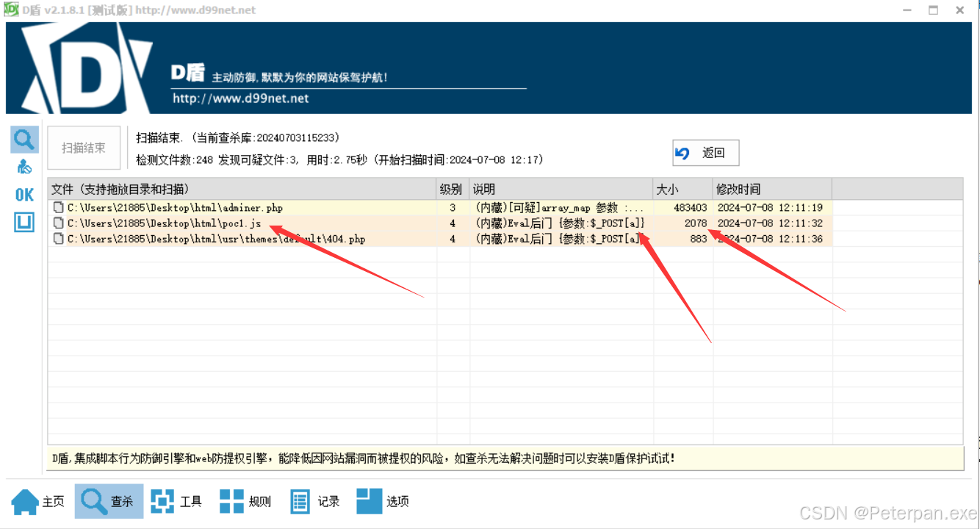
Task: Click modified time 2024-07-08 12:11:19
Action: (x=770, y=208)
